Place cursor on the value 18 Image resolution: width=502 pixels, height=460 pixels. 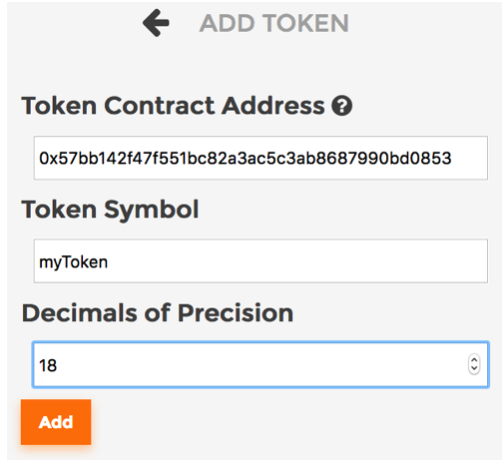tap(48, 365)
